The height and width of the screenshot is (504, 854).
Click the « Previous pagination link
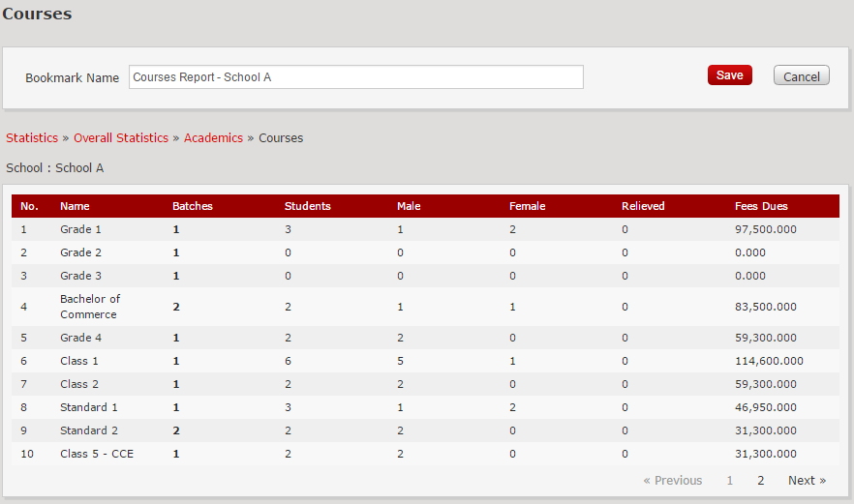tap(672, 481)
